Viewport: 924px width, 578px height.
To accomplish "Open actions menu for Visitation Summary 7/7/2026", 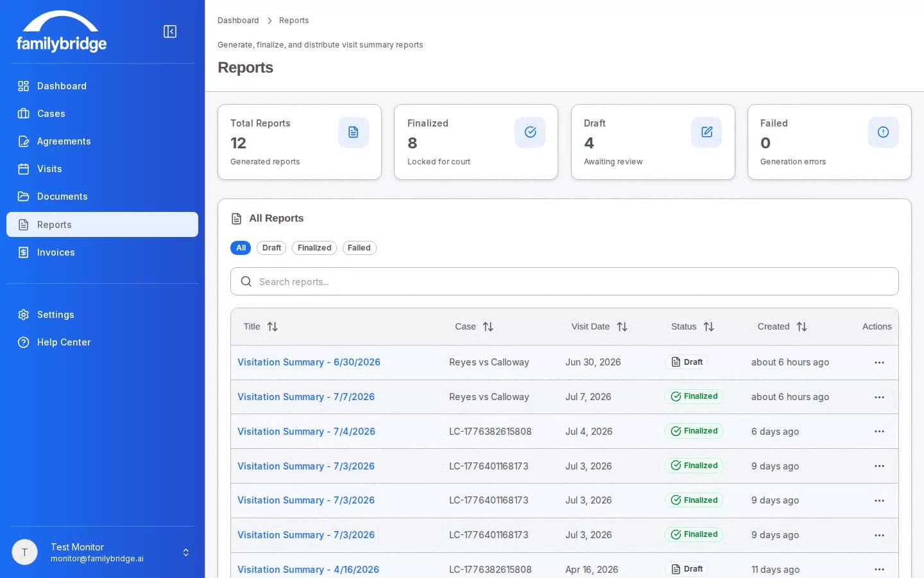I will click(879, 398).
